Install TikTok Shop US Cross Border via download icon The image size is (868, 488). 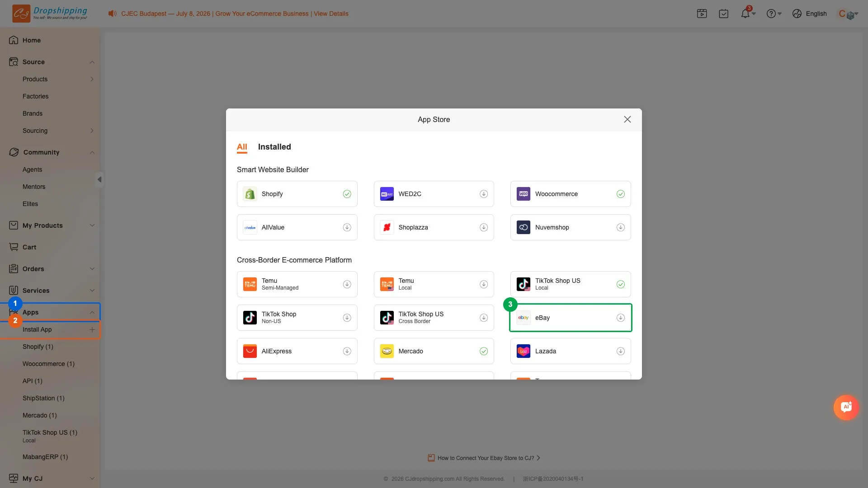pos(484,318)
